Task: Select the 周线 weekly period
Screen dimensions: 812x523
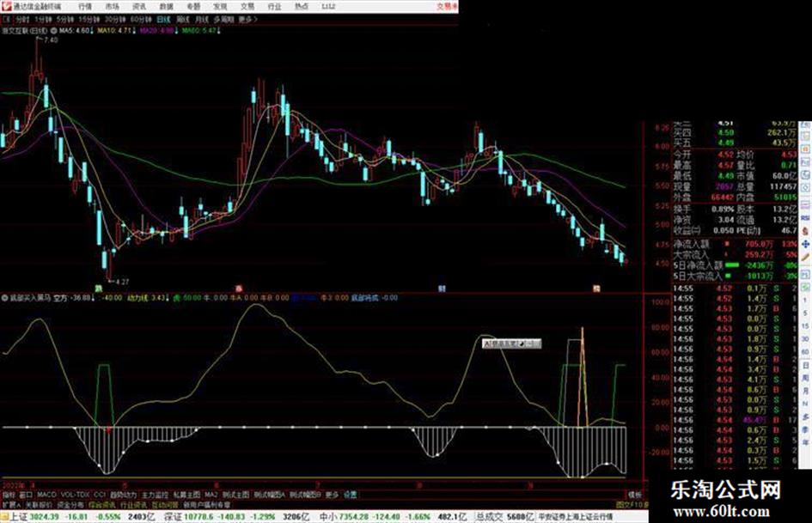Action: [183, 19]
